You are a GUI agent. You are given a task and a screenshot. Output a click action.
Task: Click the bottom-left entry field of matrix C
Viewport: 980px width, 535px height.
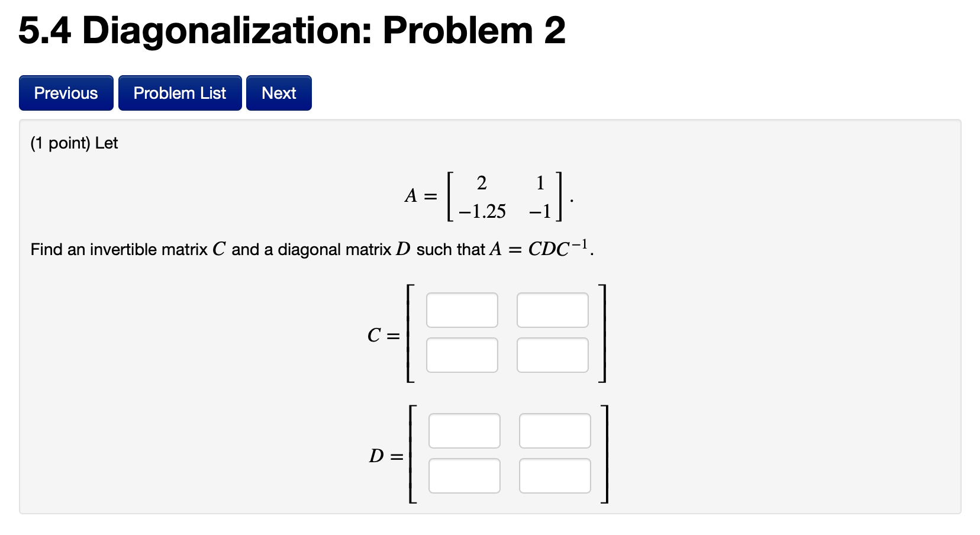(462, 354)
